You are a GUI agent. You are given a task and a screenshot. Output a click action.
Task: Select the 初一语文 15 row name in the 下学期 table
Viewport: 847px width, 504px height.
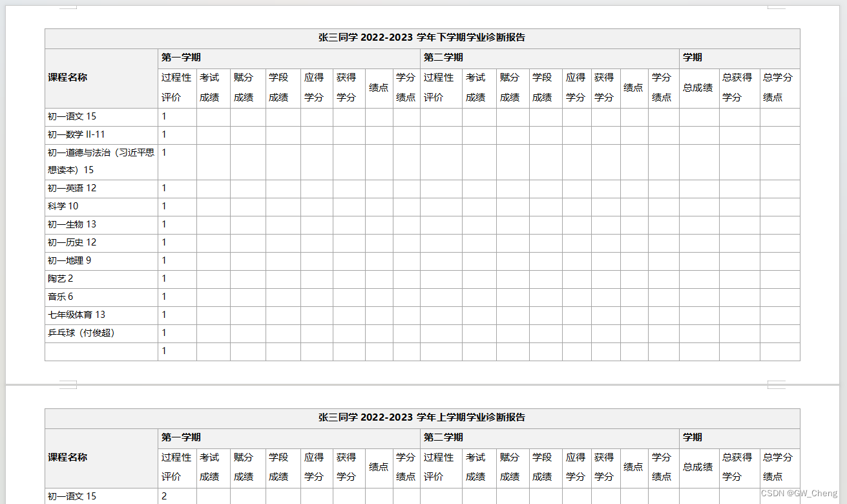point(72,116)
